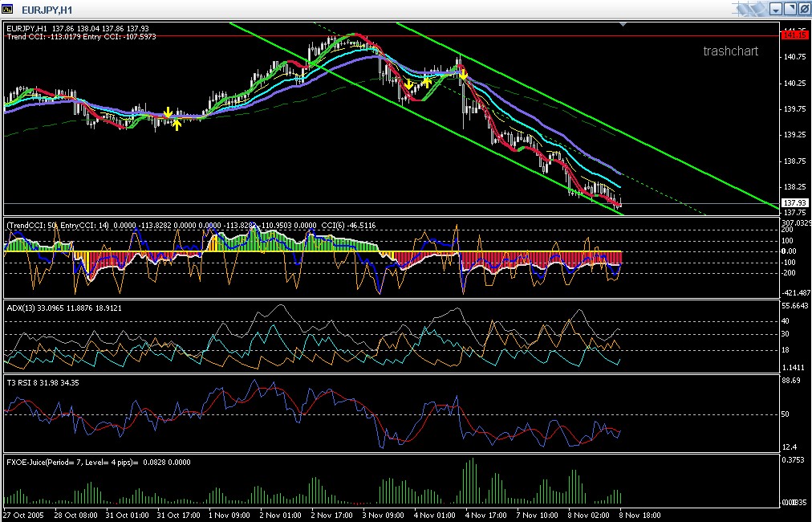Click the EURJPY,H1 chart window icon
This screenshot has width=812, height=522.
point(7,10)
